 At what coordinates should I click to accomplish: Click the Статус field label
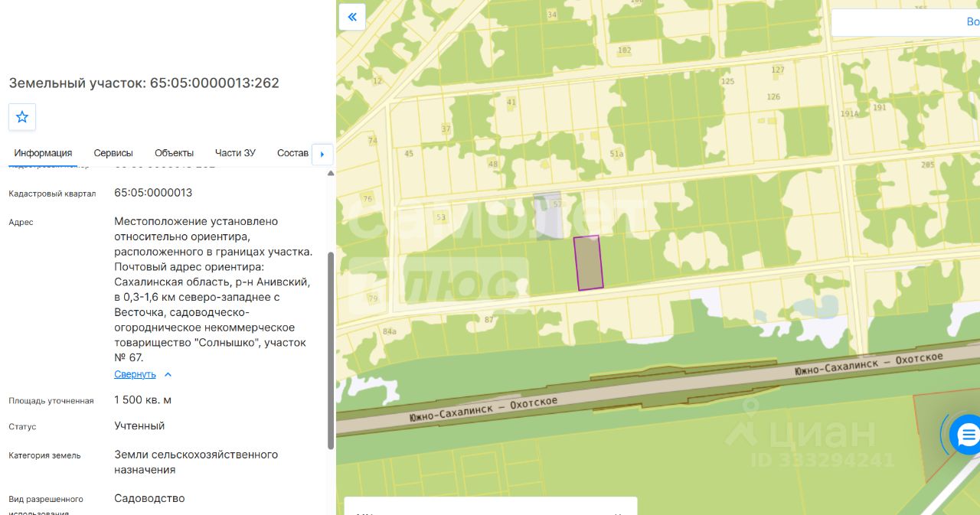(22, 427)
